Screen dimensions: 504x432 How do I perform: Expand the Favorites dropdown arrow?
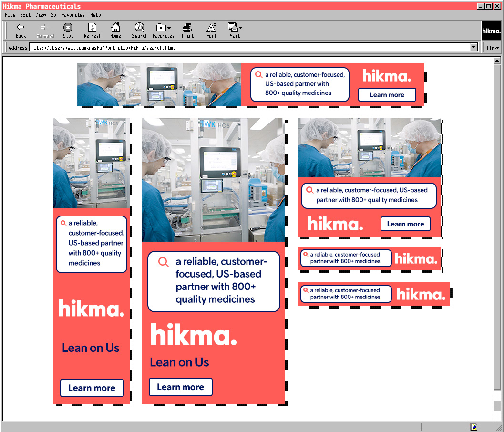point(169,28)
